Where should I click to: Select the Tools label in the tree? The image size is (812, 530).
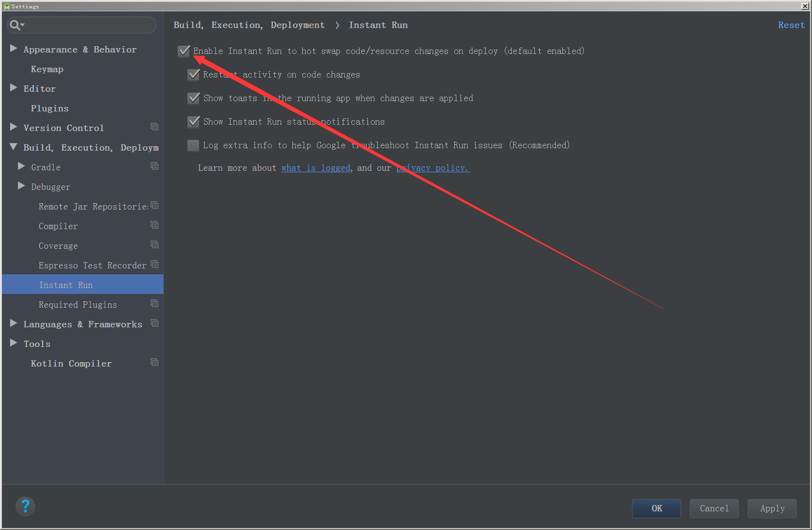(x=37, y=344)
